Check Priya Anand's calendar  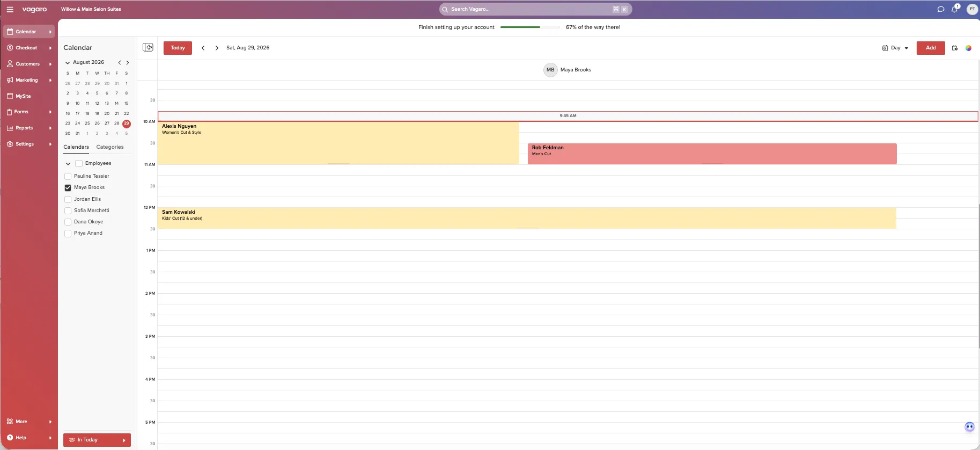[68, 233]
